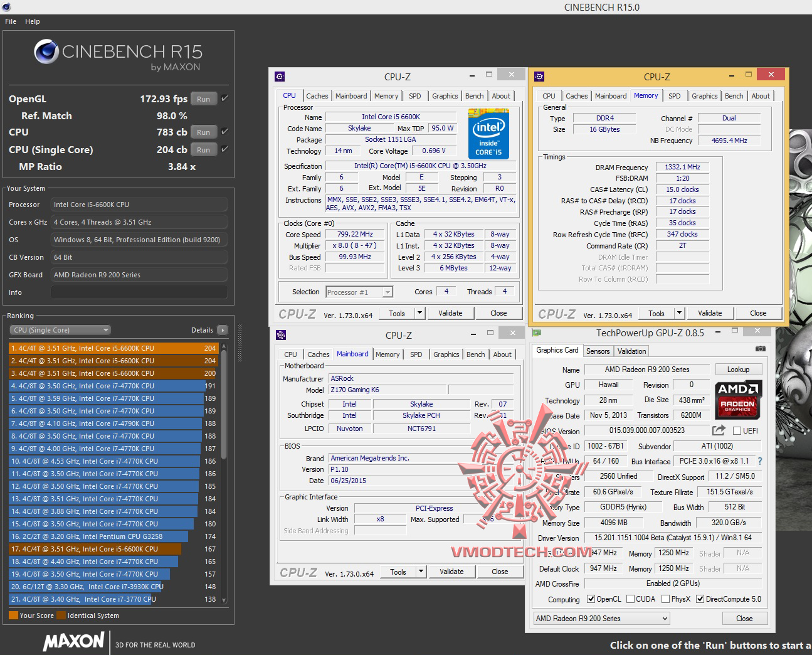The height and width of the screenshot is (655, 812).
Task: Click the Socket 1151 LGA package value
Action: click(x=390, y=139)
